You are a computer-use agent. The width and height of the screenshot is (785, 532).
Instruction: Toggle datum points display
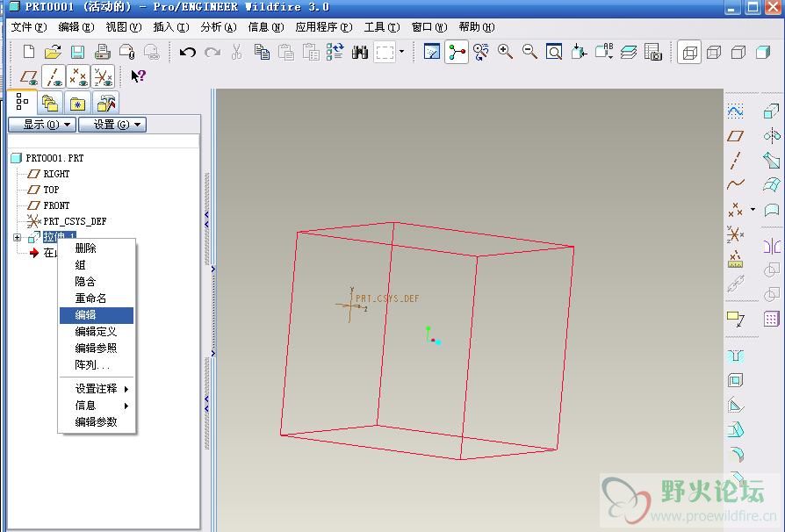tap(79, 77)
